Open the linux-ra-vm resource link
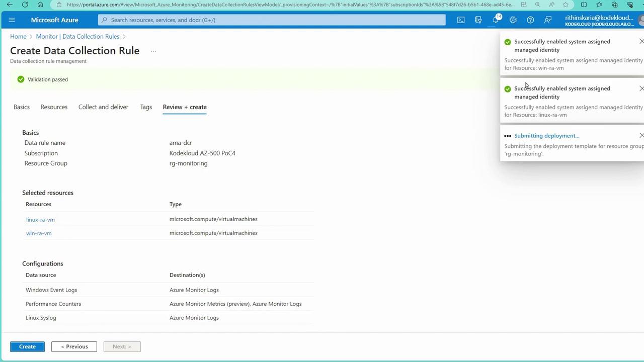This screenshot has height=362, width=644. point(40,220)
